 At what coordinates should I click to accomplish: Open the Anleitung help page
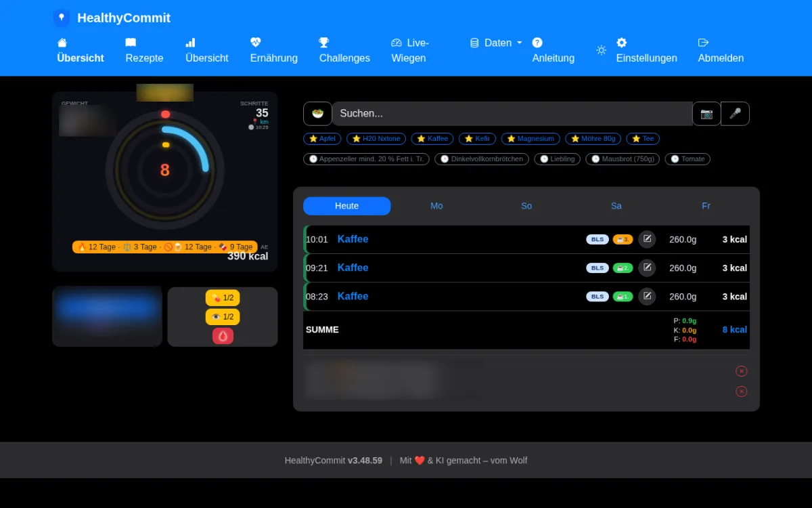pos(554,50)
